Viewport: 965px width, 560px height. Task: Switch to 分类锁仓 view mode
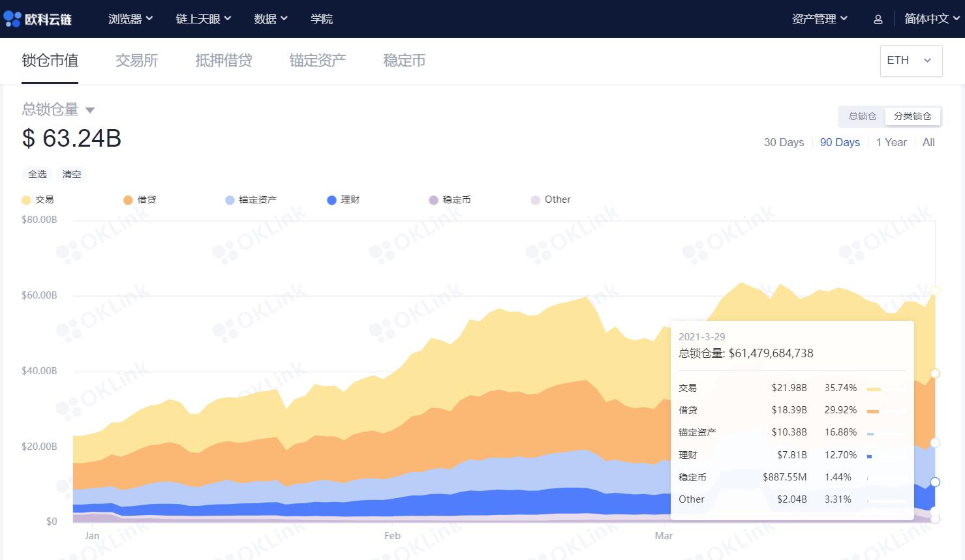(912, 115)
